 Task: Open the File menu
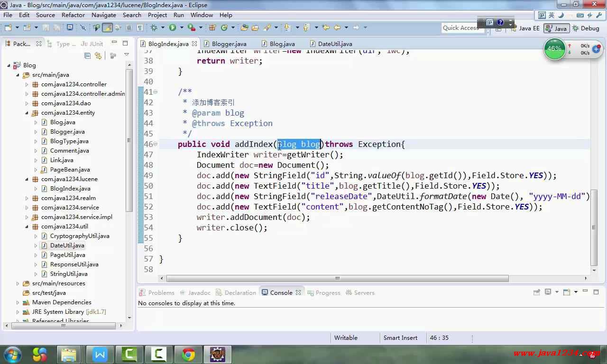8,15
